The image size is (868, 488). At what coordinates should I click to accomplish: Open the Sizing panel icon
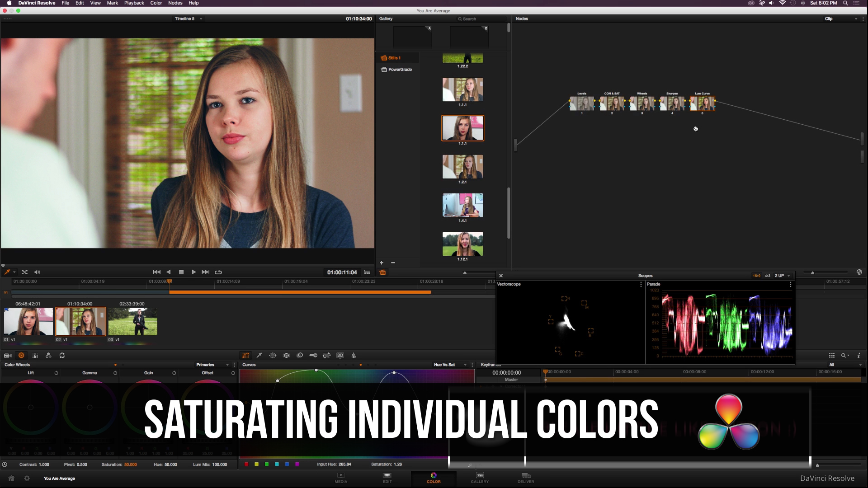pyautogui.click(x=327, y=356)
